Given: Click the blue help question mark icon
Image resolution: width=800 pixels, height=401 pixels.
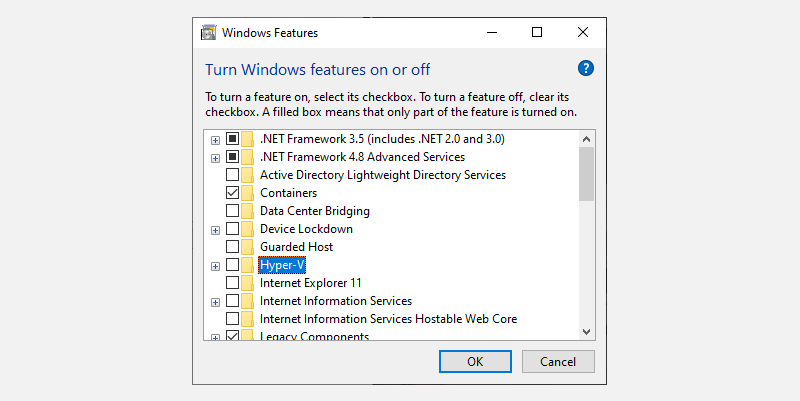Looking at the screenshot, I should 586,69.
